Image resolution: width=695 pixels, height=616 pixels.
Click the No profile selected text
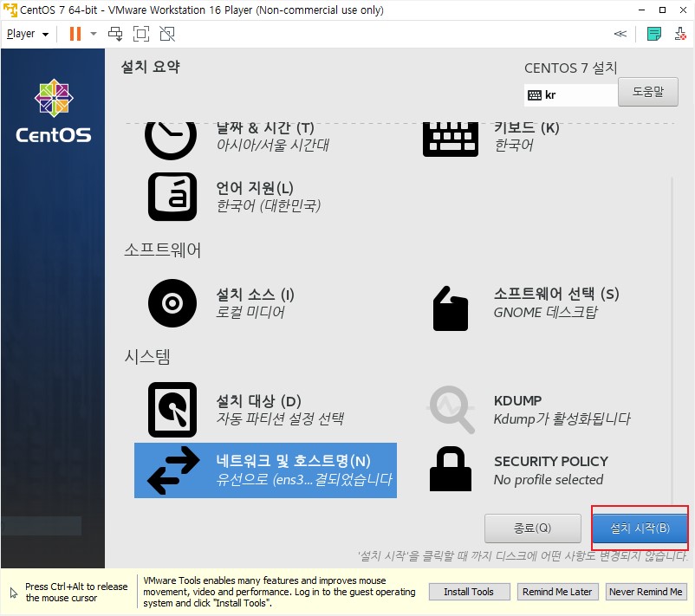click(x=549, y=479)
